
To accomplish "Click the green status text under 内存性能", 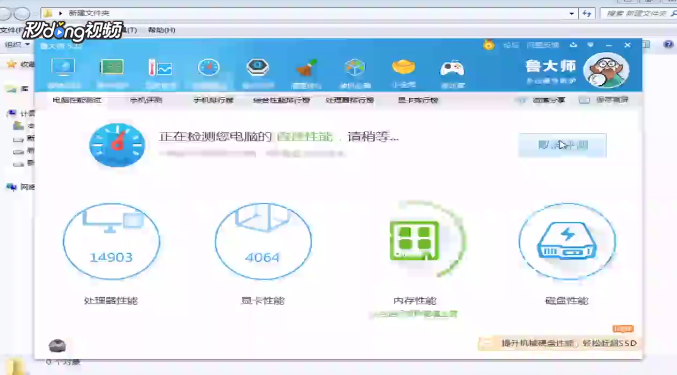I will 414,314.
